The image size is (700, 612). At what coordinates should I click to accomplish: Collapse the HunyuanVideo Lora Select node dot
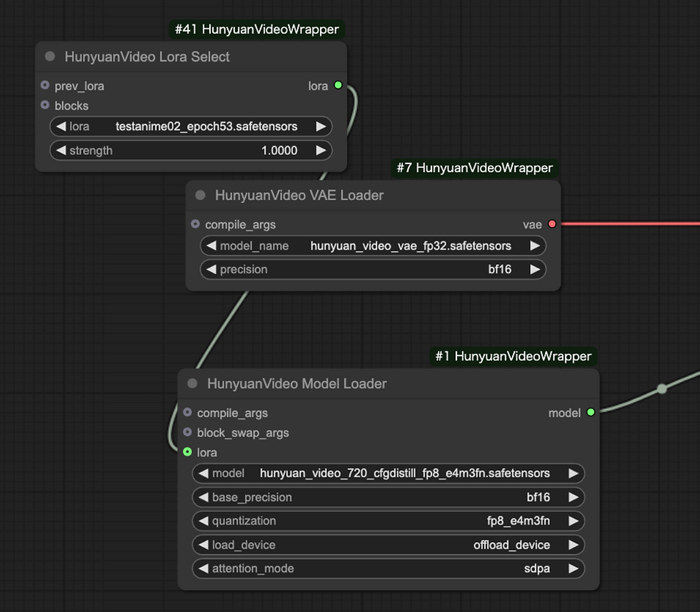[50, 56]
